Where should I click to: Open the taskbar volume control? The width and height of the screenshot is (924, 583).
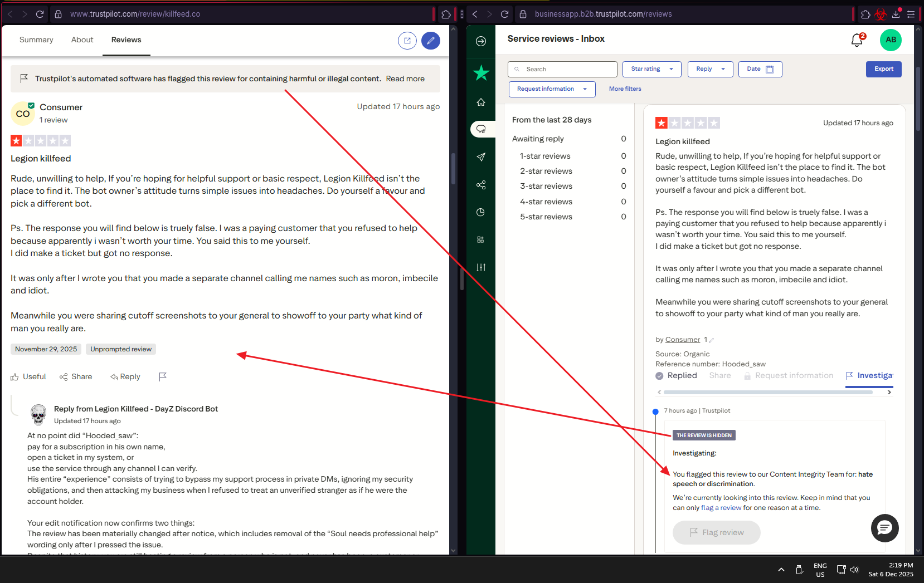coord(854,570)
